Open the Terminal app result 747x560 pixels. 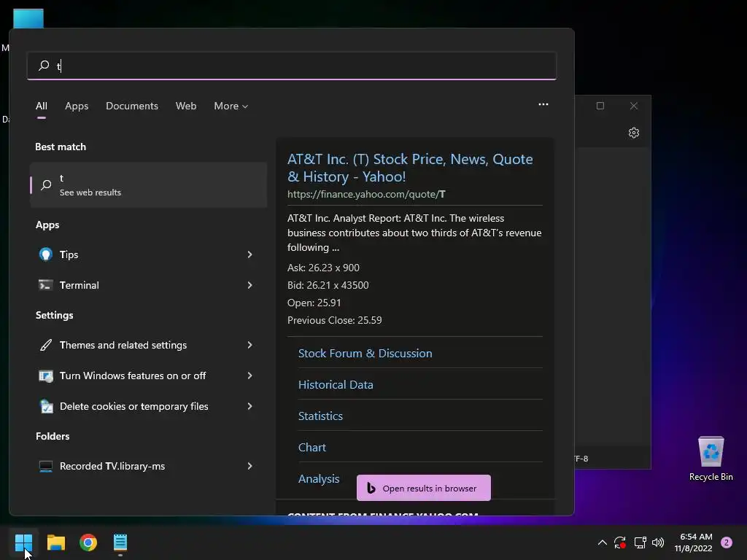click(x=149, y=285)
